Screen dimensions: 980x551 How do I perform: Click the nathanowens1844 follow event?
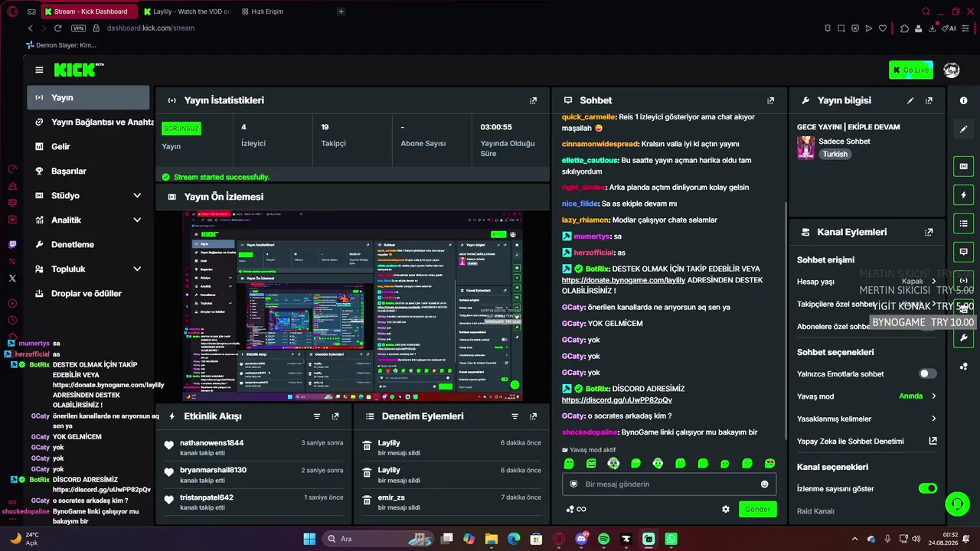click(x=254, y=447)
